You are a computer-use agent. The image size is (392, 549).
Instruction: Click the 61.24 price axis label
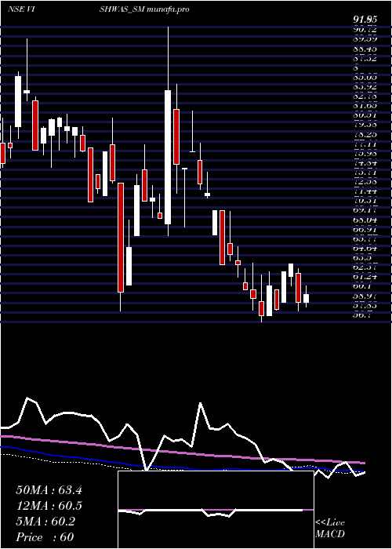(x=364, y=277)
